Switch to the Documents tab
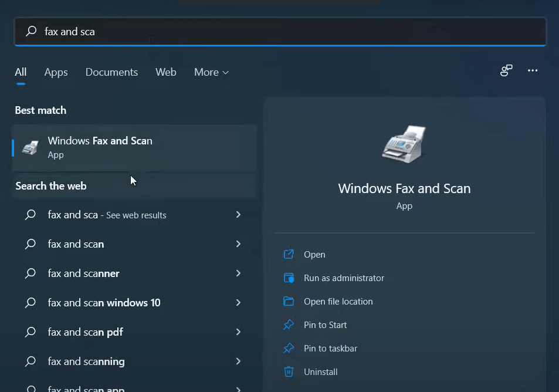This screenshot has height=392, width=559. coord(111,72)
